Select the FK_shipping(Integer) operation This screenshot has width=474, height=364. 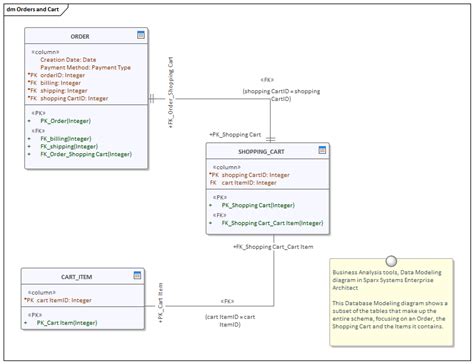pos(69,146)
